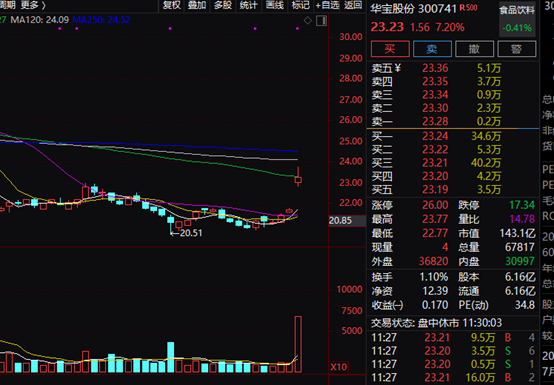The height and width of the screenshot is (385, 554).
Task: Click the 20.51 low price arrow marker
Action: pos(186,233)
